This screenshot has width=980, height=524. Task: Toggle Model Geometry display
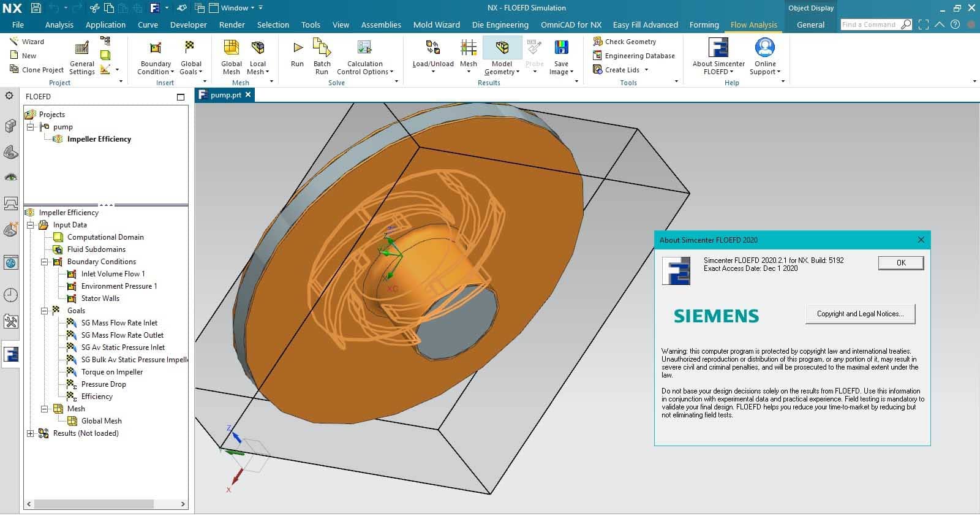(x=502, y=58)
